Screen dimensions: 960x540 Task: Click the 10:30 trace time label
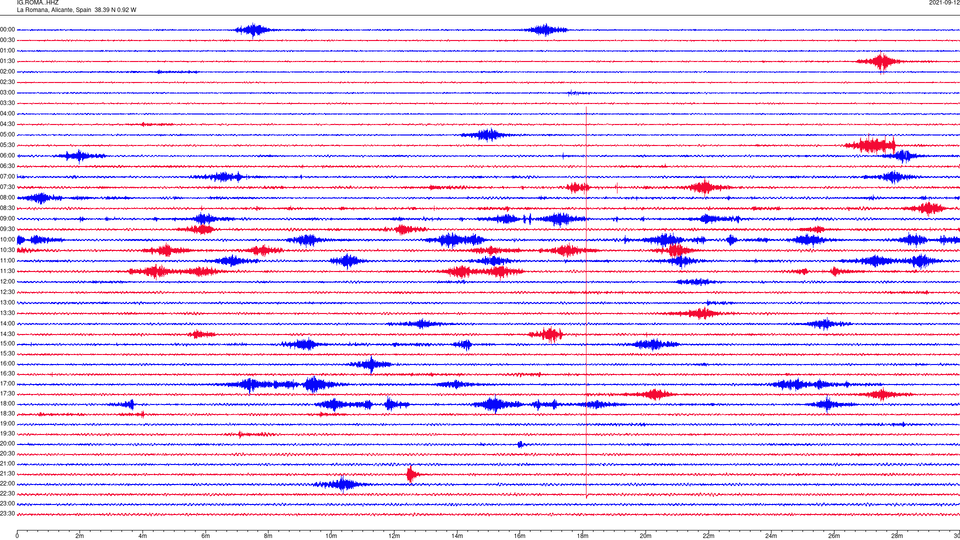(x=7, y=250)
